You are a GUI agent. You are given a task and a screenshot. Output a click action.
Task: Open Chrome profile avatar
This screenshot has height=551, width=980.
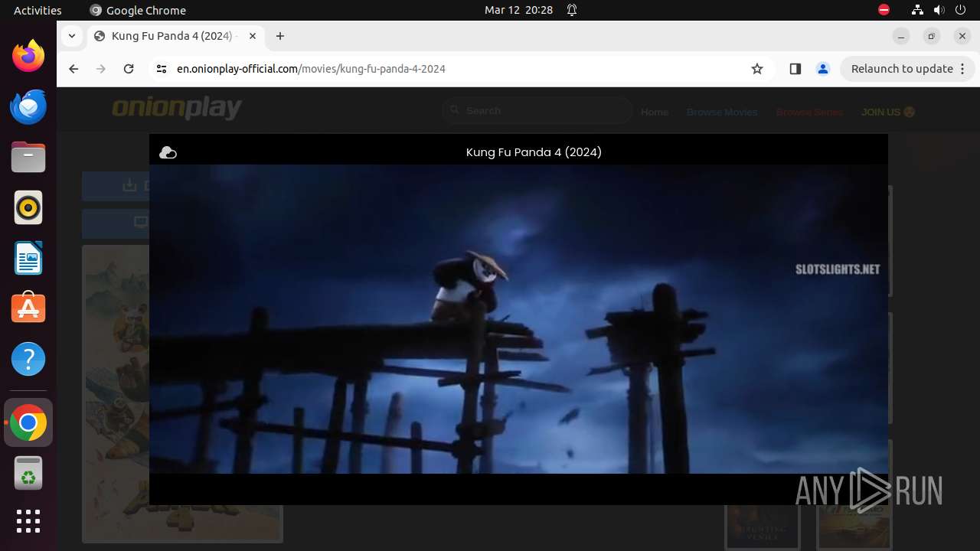[x=823, y=69]
